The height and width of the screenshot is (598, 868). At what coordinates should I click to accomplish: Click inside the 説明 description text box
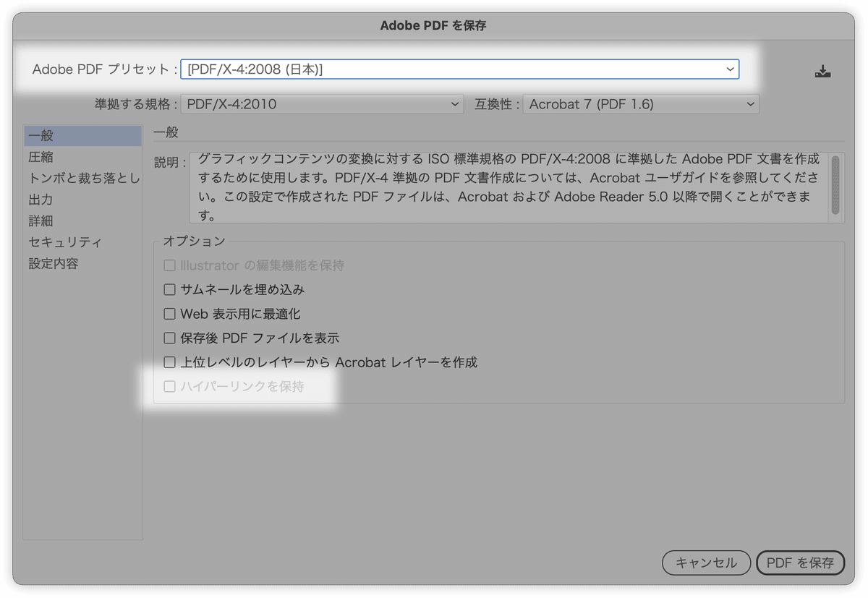(x=510, y=187)
